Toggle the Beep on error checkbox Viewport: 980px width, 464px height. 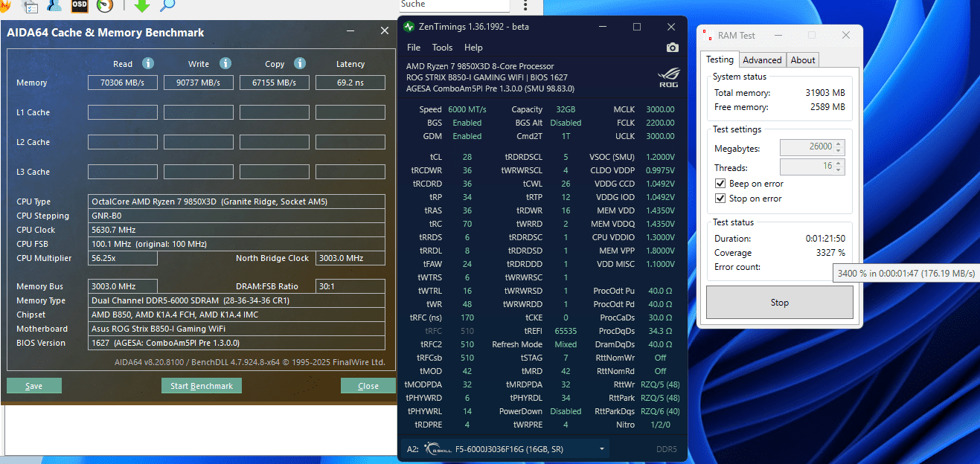(720, 184)
